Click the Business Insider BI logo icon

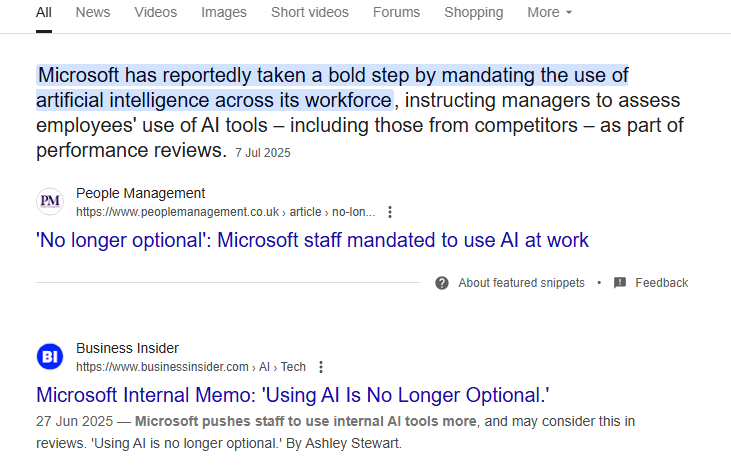click(50, 356)
